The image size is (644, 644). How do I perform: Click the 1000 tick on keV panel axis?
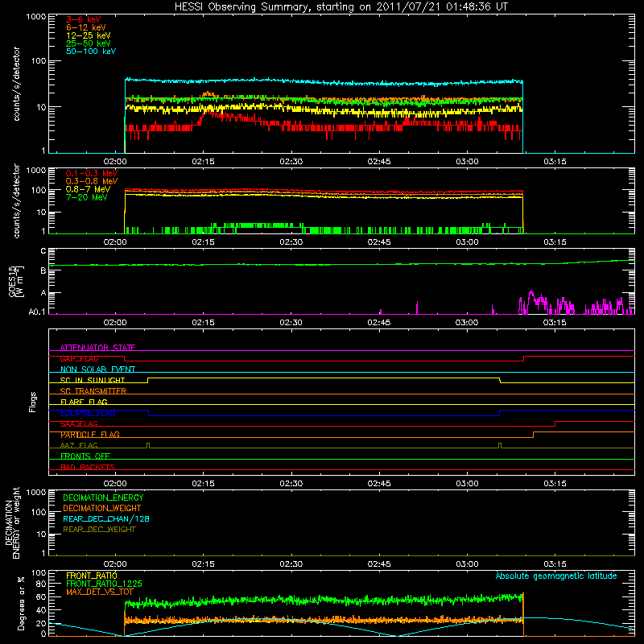(36, 17)
